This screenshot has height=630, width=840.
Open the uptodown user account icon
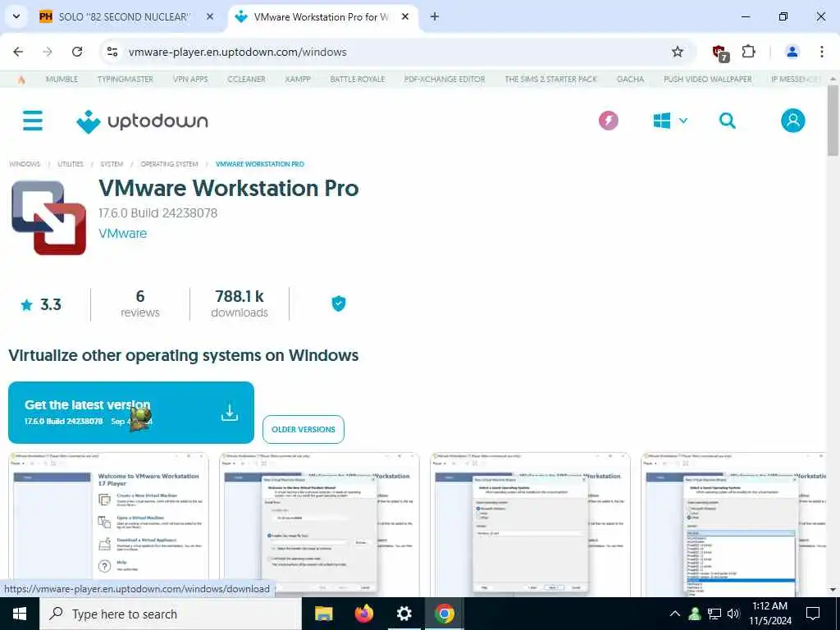point(793,121)
